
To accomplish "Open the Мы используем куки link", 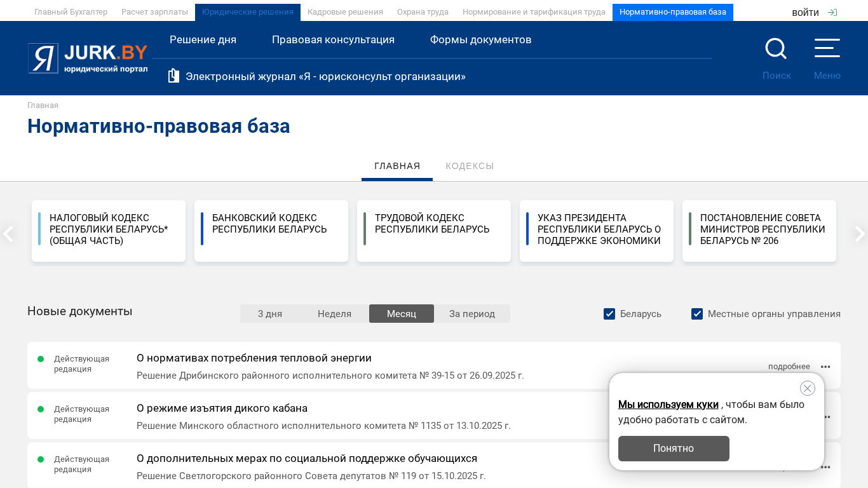I will click(668, 405).
